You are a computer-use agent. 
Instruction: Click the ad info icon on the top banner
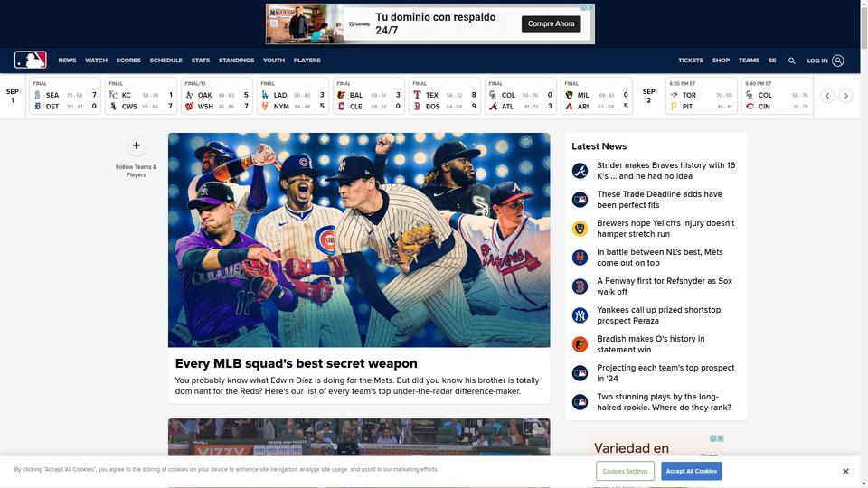[x=583, y=8]
